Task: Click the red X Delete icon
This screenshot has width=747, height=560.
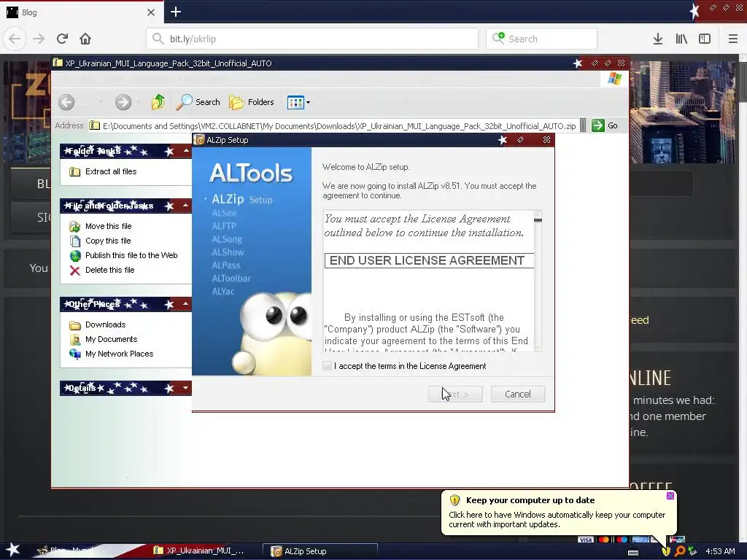Action: pyautogui.click(x=75, y=271)
